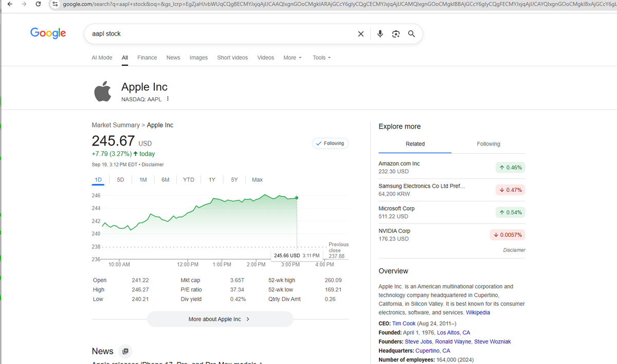
Task: Click Microsoft's 0.54% change badge
Action: (x=511, y=212)
